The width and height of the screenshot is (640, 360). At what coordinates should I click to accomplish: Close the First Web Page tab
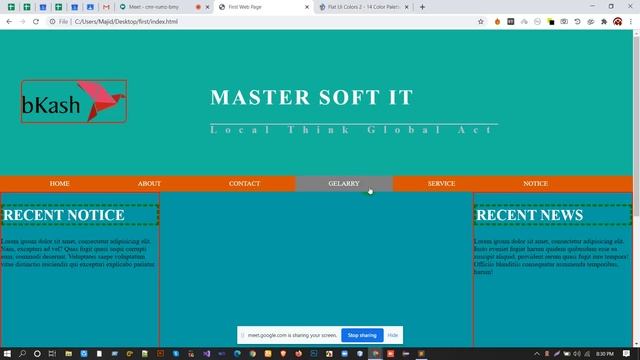[x=307, y=7]
